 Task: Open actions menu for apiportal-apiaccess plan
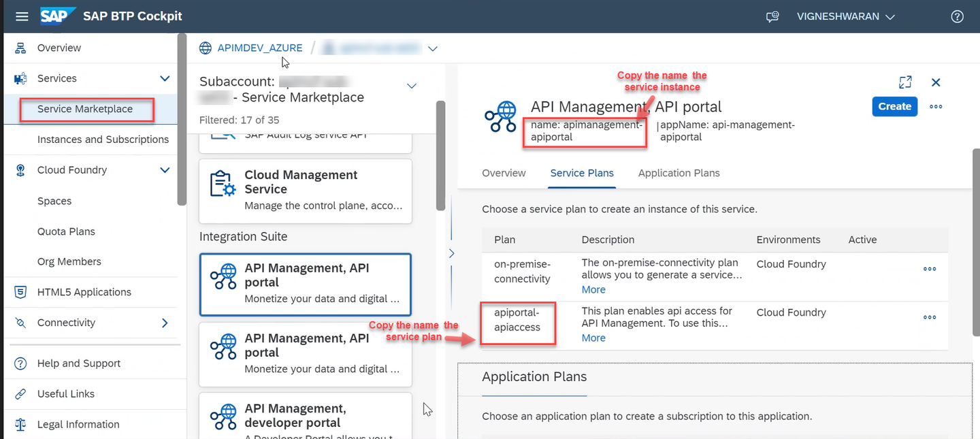[930, 317]
